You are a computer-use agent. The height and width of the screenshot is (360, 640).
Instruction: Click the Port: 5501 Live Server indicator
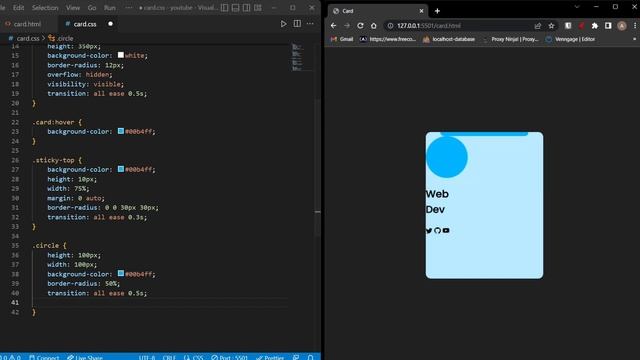pos(229,357)
